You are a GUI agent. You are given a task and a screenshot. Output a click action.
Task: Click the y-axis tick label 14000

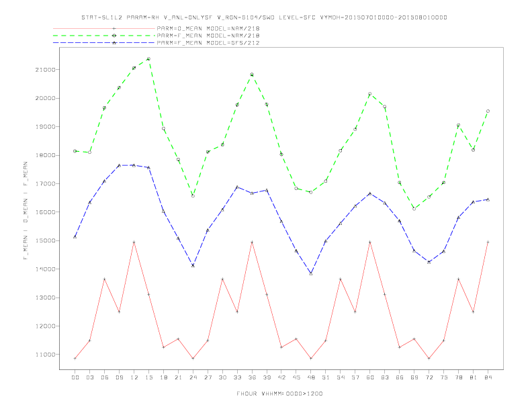pyautogui.click(x=45, y=269)
